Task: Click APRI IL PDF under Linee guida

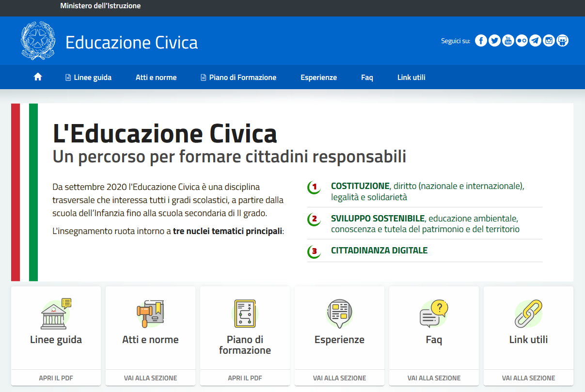Action: point(56,378)
